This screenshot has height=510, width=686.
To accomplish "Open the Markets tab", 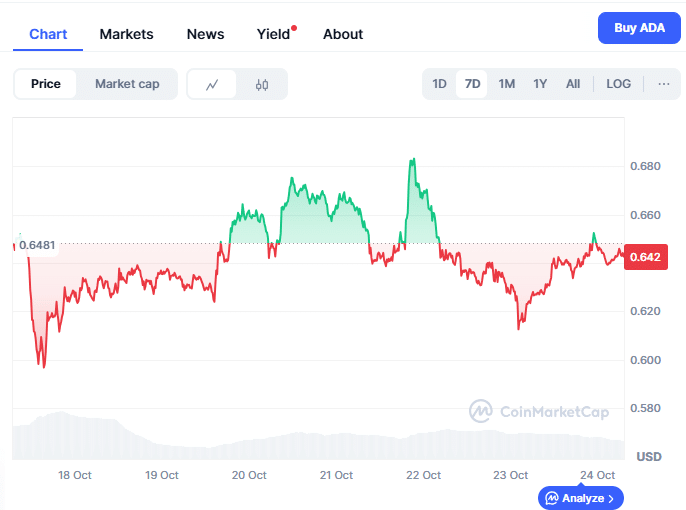I will [x=126, y=34].
